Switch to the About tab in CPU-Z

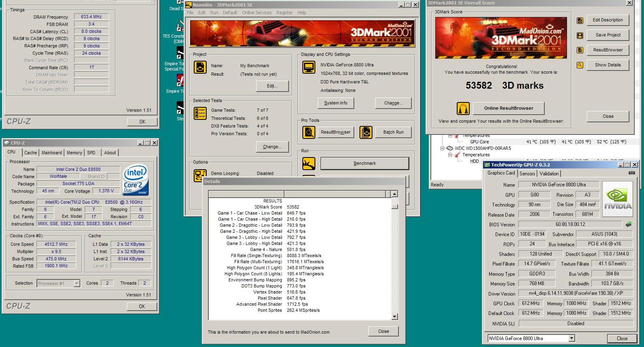coord(110,153)
